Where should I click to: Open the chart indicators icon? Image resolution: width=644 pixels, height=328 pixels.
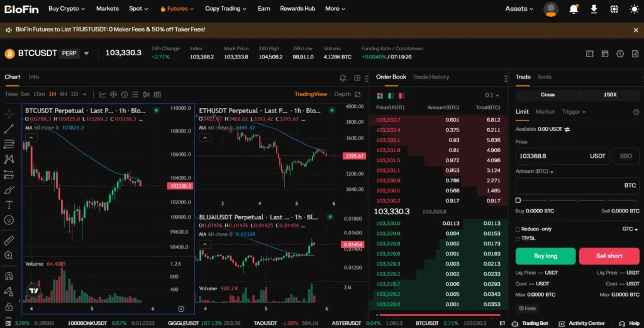(103, 94)
